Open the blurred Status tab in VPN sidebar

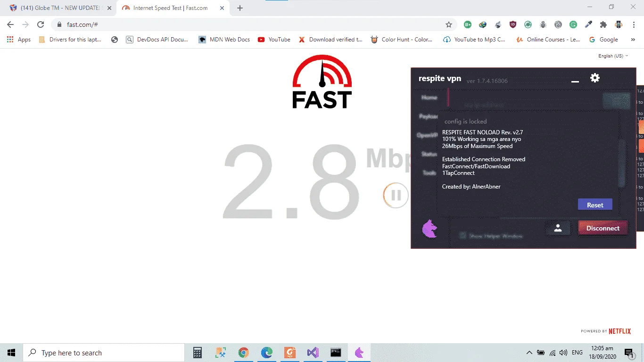pyautogui.click(x=429, y=154)
